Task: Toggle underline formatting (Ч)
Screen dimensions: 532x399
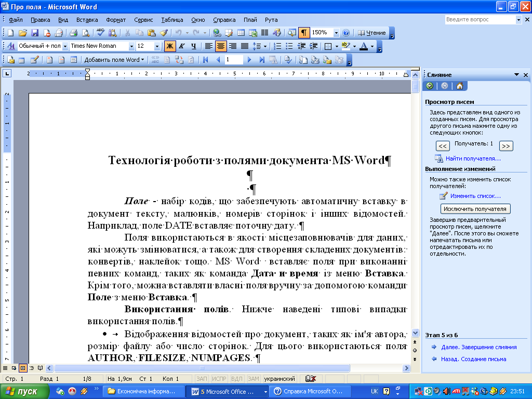Action: (x=194, y=46)
